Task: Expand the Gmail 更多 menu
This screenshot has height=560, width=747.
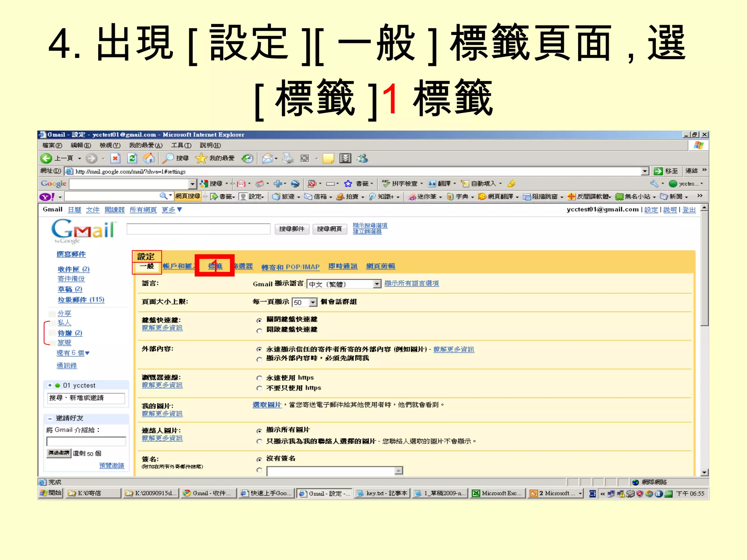Action: [x=172, y=210]
